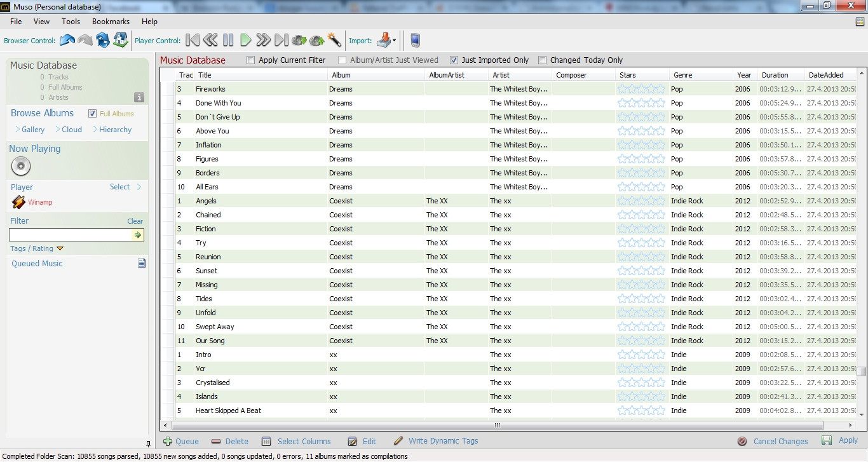The image size is (868, 462).
Task: Skip to the previous track
Action: click(x=193, y=41)
